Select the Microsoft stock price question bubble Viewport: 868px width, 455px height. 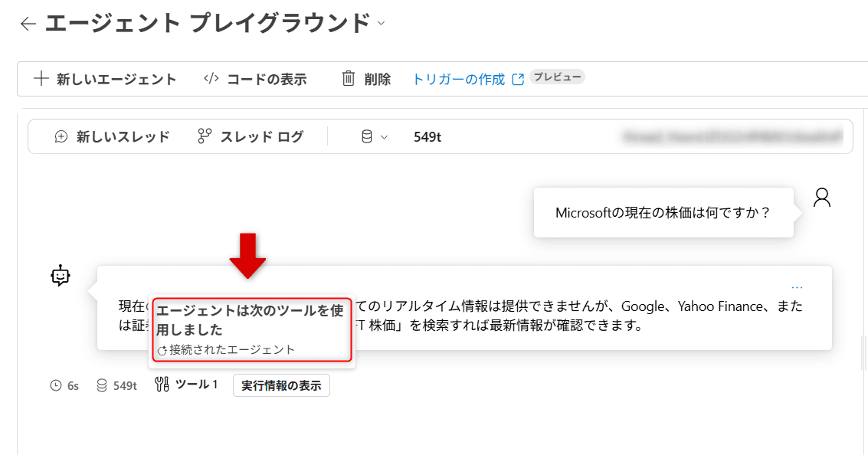point(663,212)
